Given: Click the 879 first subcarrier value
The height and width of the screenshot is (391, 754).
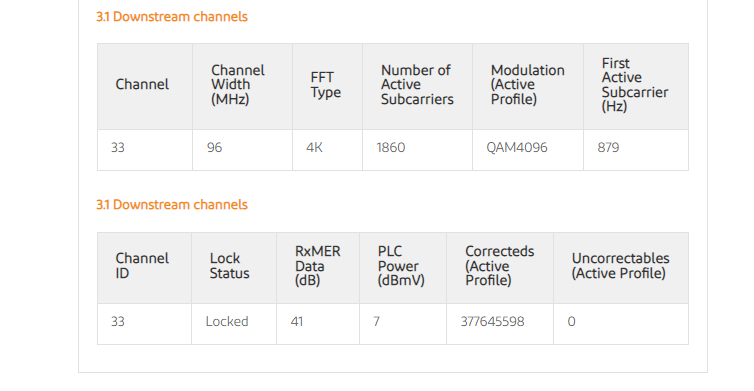Looking at the screenshot, I should [x=608, y=147].
